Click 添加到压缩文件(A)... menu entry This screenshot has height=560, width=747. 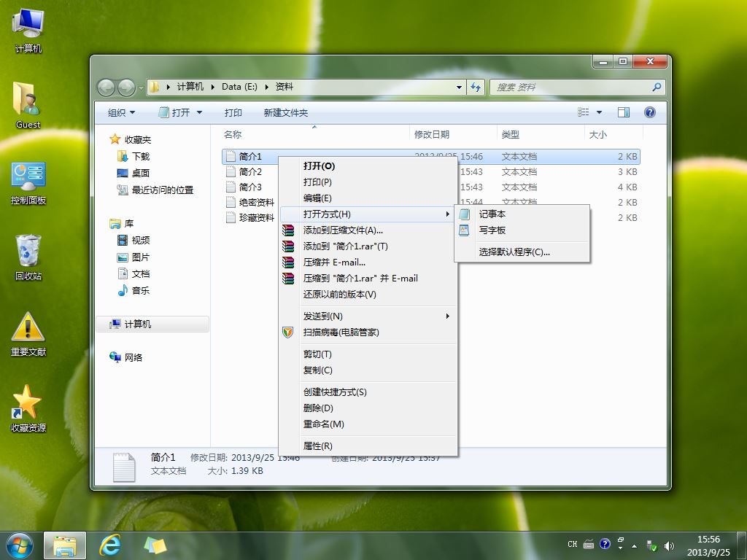click(x=368, y=230)
